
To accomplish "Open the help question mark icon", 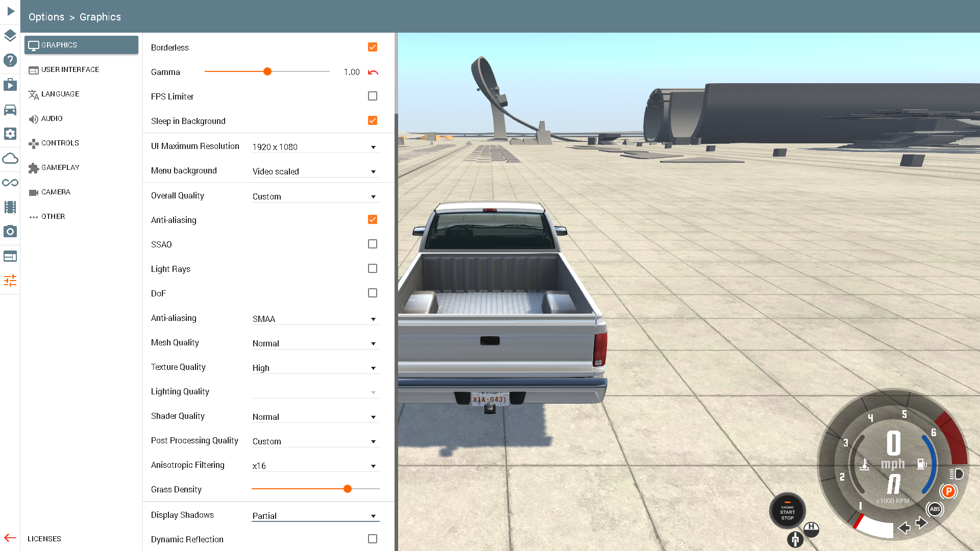I will (10, 60).
